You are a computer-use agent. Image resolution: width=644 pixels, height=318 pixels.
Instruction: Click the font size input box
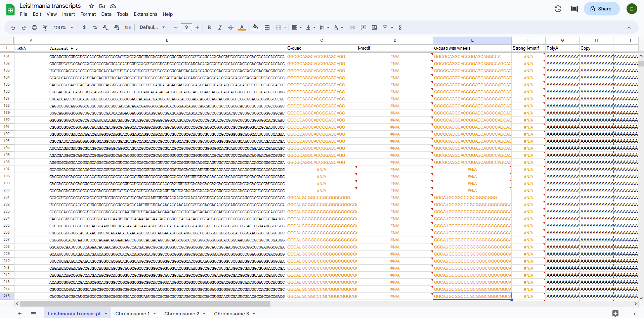coord(186,28)
